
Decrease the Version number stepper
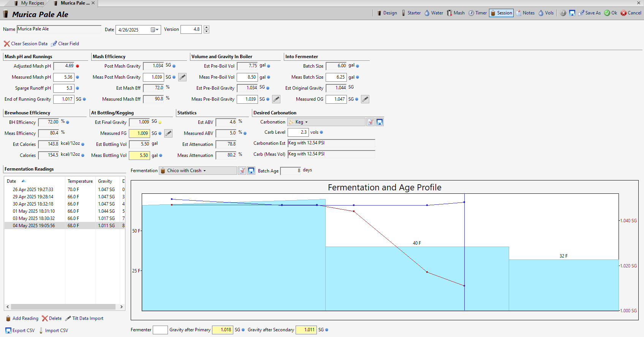click(206, 32)
